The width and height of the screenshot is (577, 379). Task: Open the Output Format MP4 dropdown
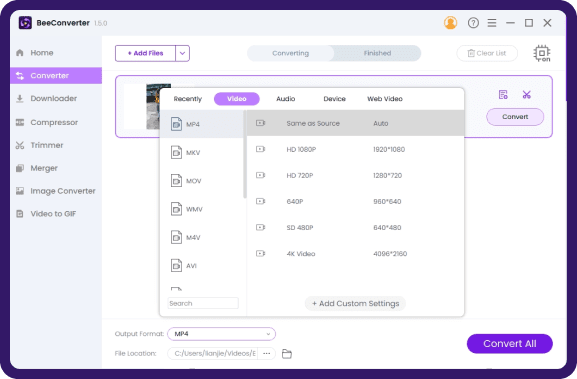point(222,334)
